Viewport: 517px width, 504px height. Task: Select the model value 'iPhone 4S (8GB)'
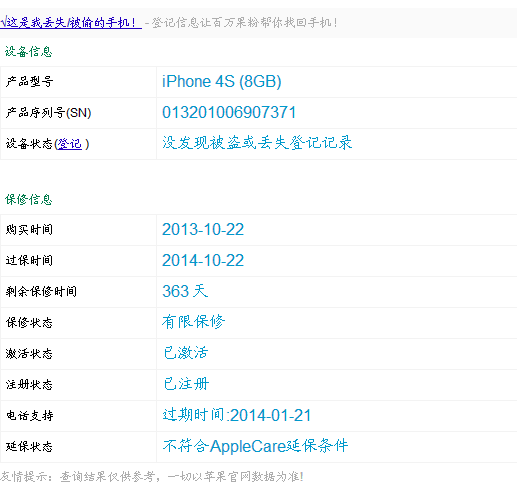tap(222, 82)
